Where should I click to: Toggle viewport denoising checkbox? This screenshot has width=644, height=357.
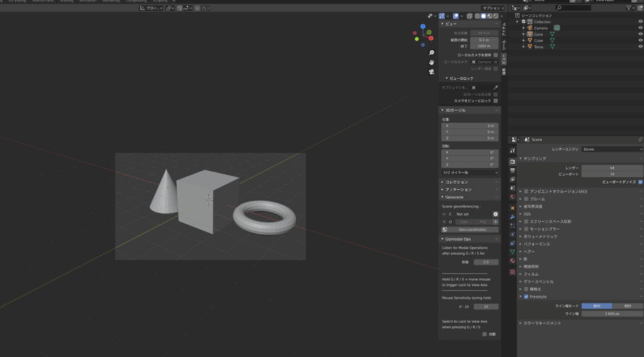point(640,181)
